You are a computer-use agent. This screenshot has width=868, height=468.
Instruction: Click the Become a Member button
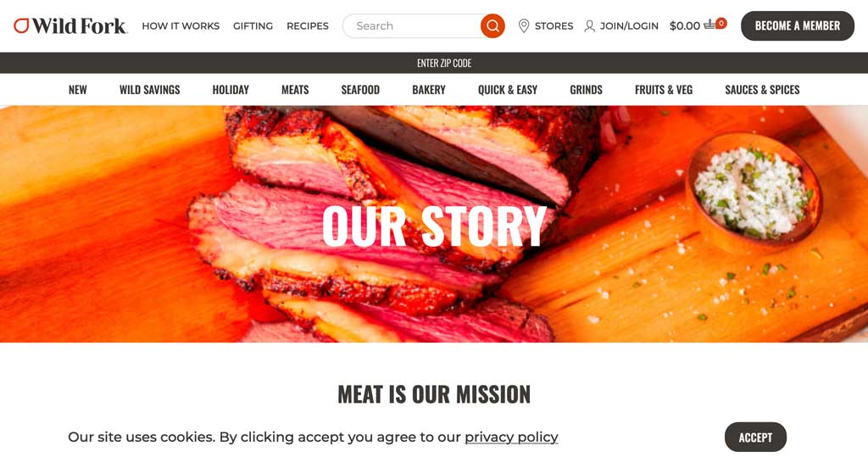(x=797, y=26)
